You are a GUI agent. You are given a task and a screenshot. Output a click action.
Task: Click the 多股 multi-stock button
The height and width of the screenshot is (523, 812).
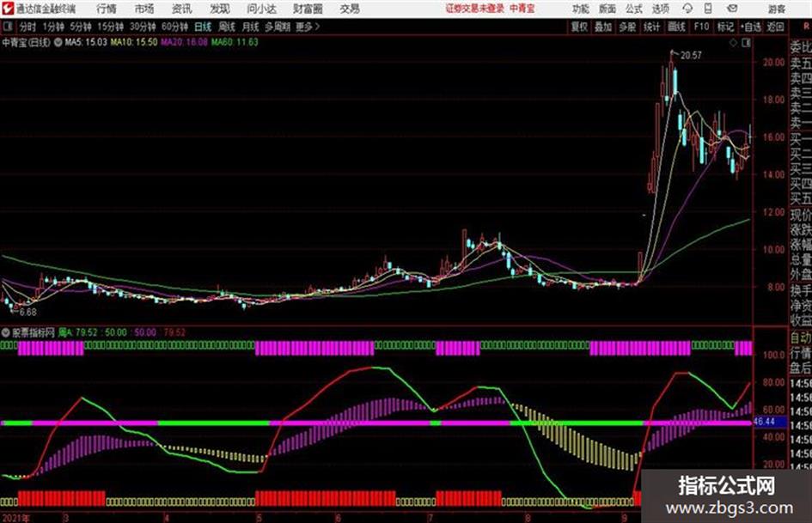(x=627, y=27)
